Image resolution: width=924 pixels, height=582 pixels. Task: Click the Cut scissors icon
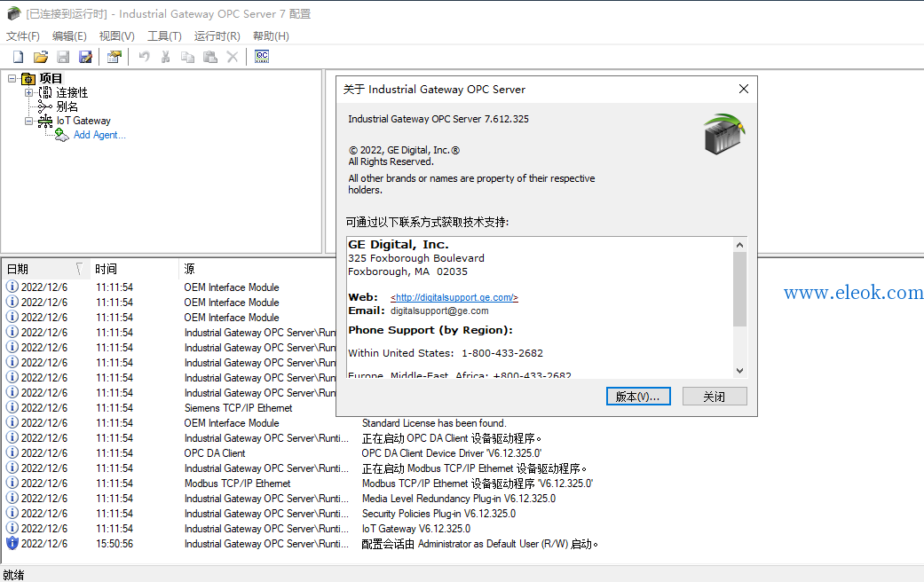[166, 57]
